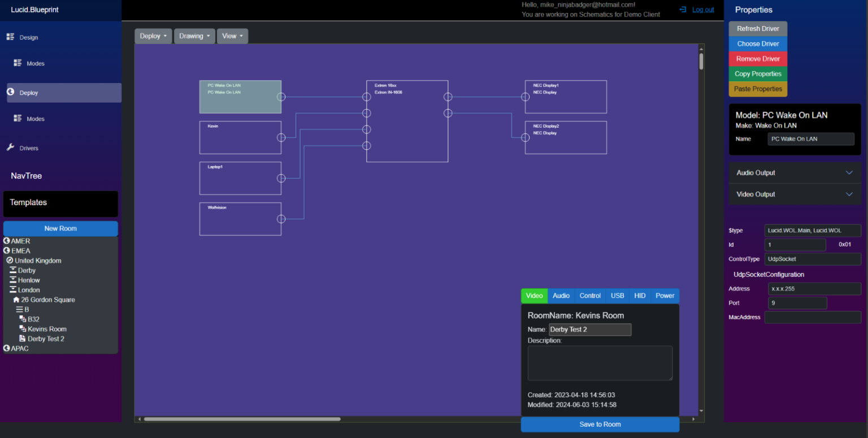This screenshot has width=868, height=438.
Task: Expand the Audio Output section
Action: (795, 172)
